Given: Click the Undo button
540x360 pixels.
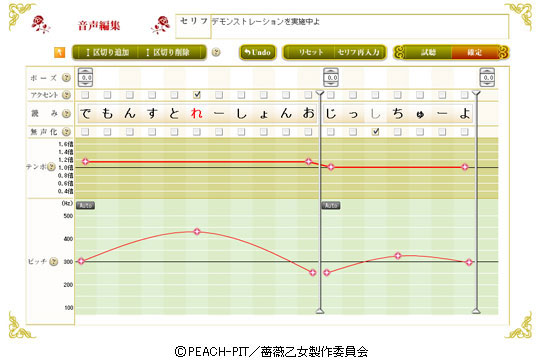Looking at the screenshot, I should tap(258, 52).
